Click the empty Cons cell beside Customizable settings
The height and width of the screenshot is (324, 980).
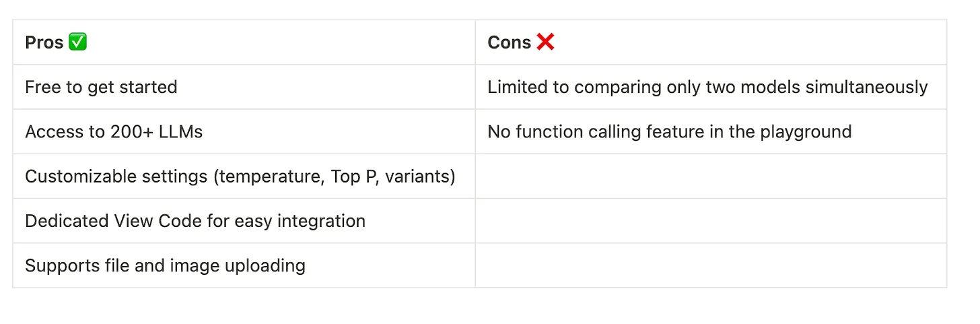[710, 176]
